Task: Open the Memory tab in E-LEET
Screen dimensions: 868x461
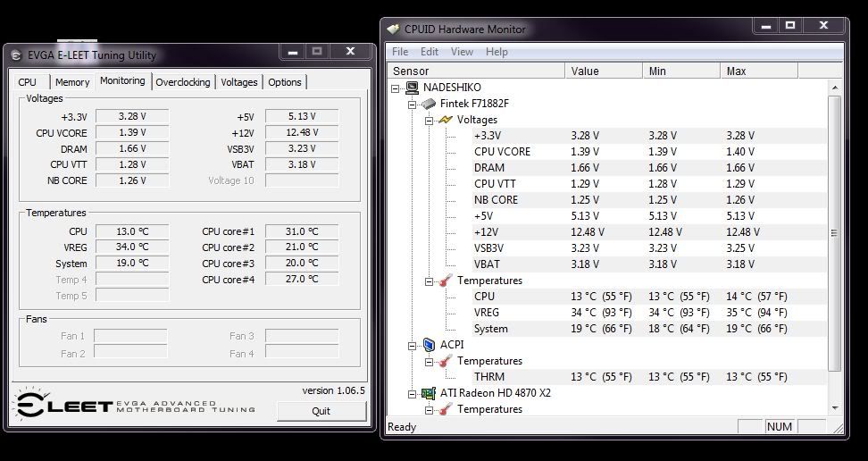Action: pyautogui.click(x=72, y=82)
